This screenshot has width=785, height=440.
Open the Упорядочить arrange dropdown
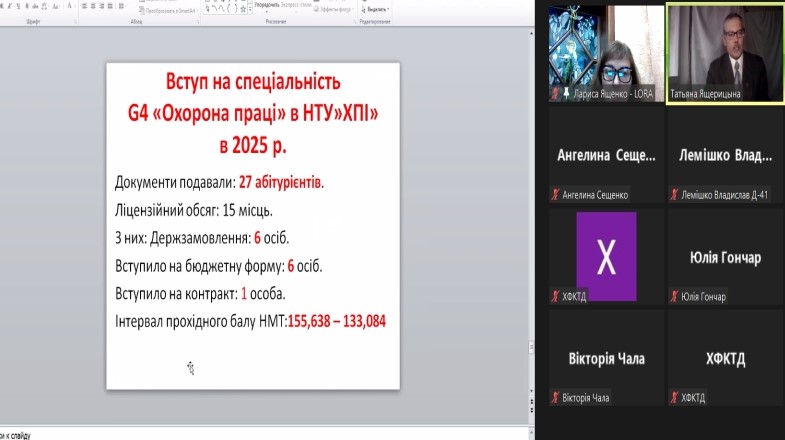pos(267,7)
